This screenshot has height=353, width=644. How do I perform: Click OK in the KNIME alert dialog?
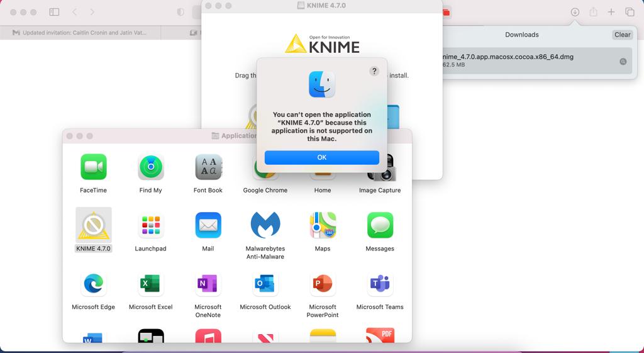point(321,157)
